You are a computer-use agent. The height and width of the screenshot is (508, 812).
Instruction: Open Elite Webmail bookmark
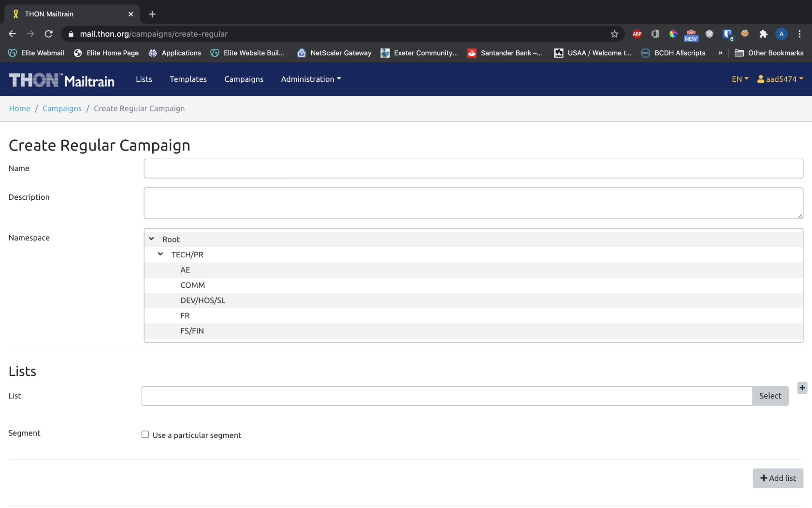click(x=36, y=53)
